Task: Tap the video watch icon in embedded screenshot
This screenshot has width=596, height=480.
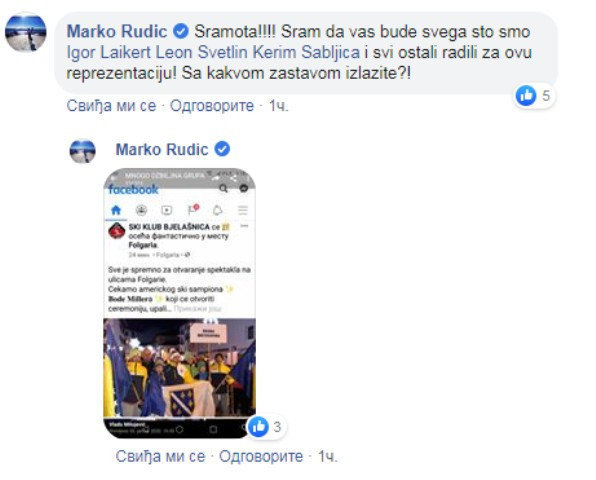Action: (x=166, y=210)
